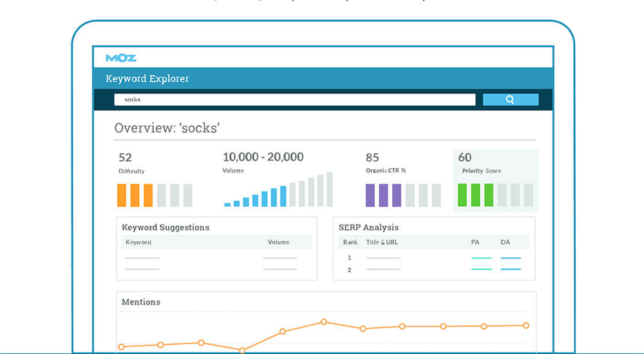Click the Difficulty score 52

[126, 157]
